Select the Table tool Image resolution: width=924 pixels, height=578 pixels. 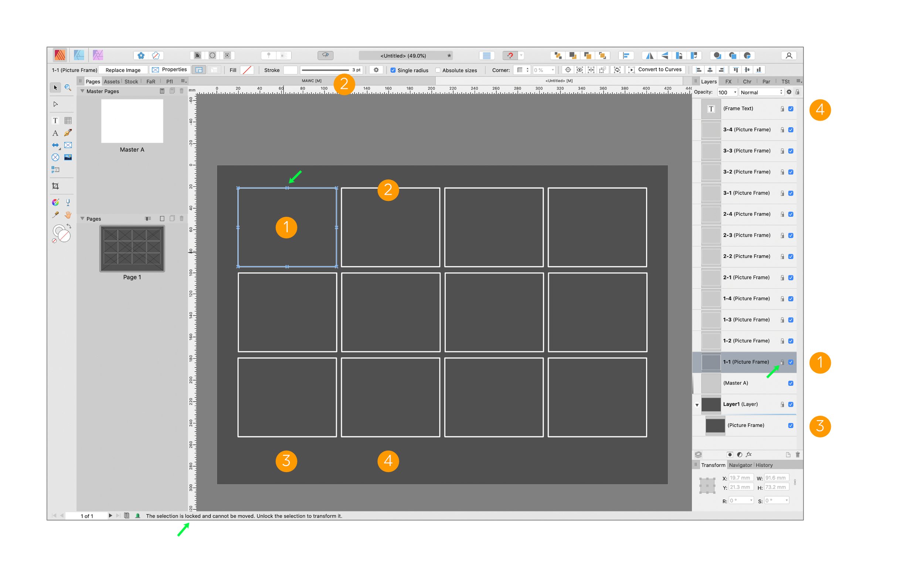click(x=68, y=121)
